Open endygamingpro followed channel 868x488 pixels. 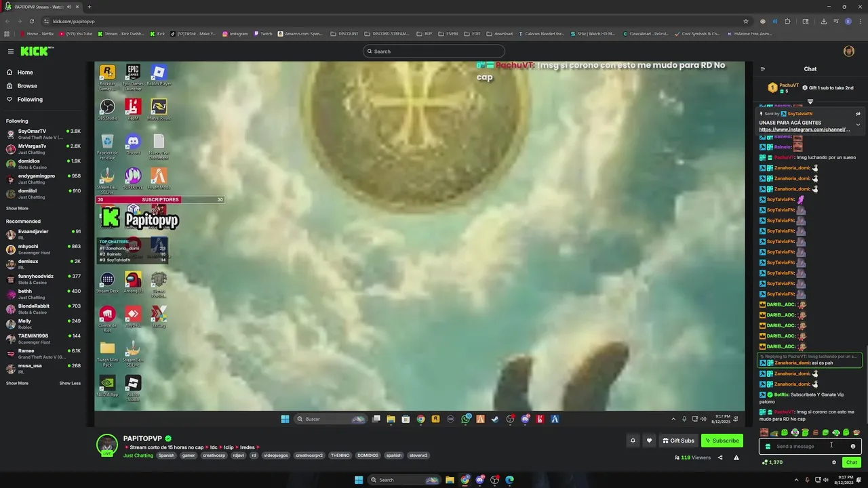click(x=43, y=178)
